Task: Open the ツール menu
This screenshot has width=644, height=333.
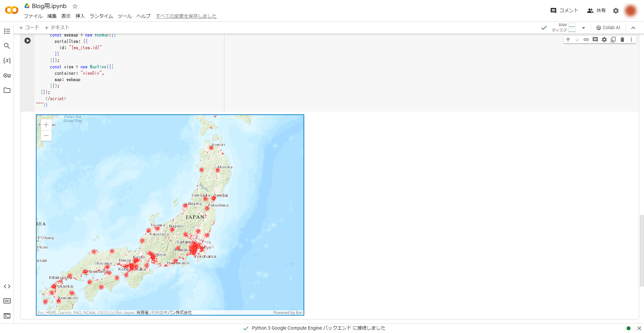Action: (125, 16)
